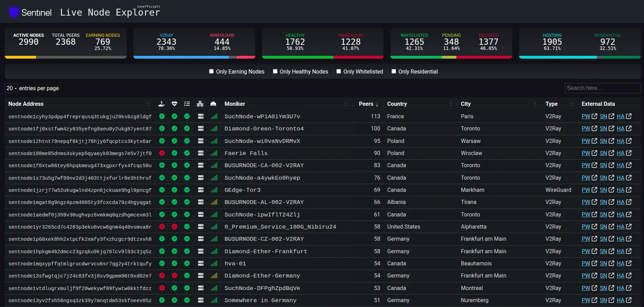Click the Live Node Explorer title

(110, 12)
